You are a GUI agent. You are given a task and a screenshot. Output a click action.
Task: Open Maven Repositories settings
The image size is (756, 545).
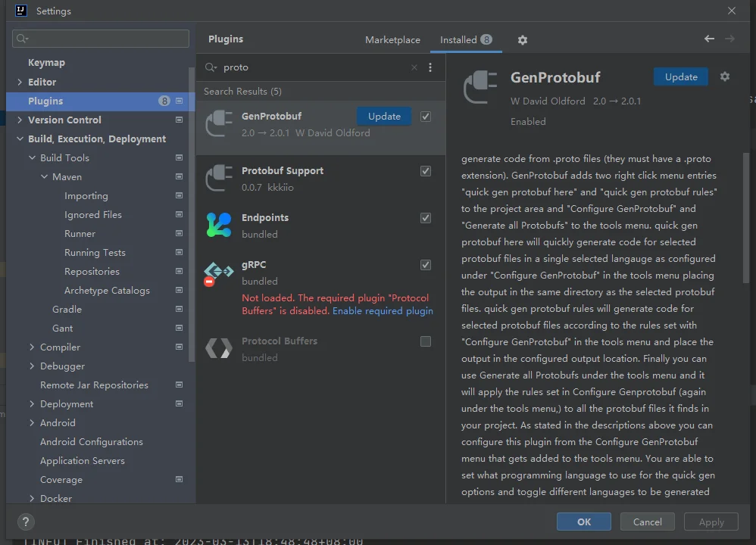(x=92, y=271)
